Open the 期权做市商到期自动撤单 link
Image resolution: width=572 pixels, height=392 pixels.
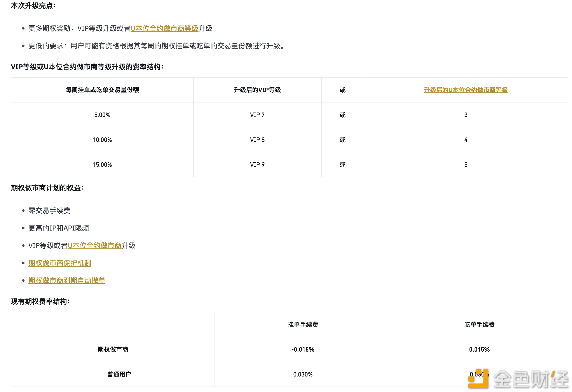pyautogui.click(x=67, y=281)
